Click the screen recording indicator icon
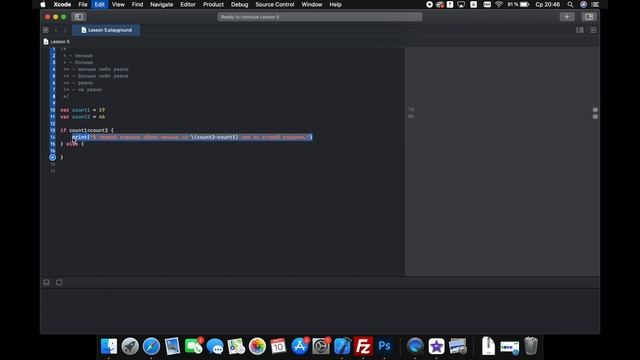Image resolution: width=640 pixels, height=360 pixels. tap(429, 4)
